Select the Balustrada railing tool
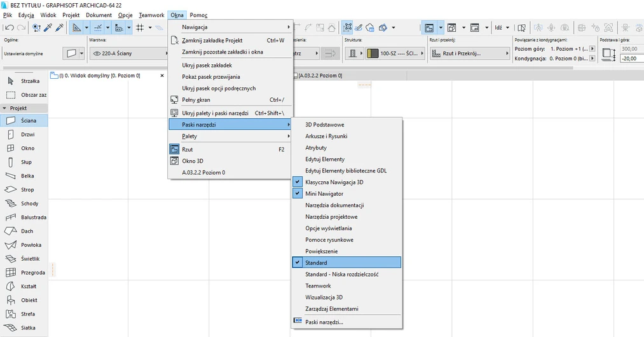The height and width of the screenshot is (337, 644). 24,217
